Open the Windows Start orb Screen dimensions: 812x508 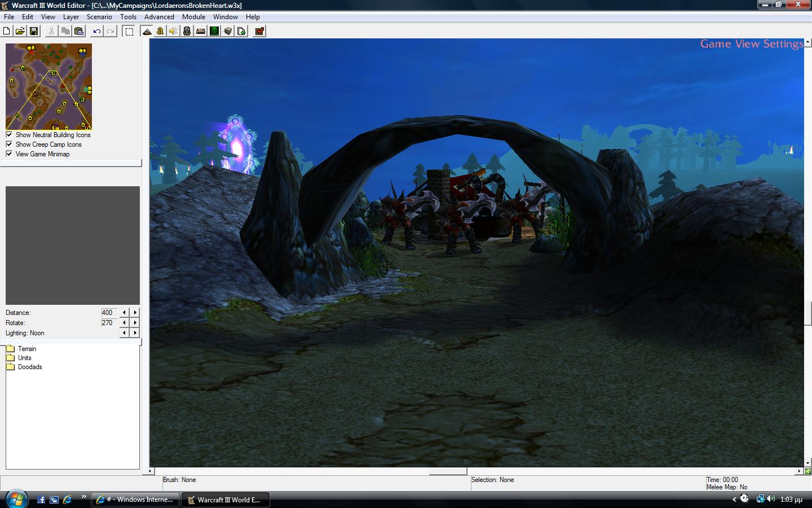[16, 499]
